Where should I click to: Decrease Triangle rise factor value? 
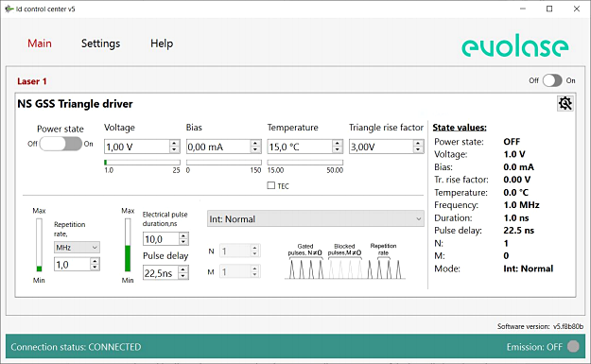[418, 149]
